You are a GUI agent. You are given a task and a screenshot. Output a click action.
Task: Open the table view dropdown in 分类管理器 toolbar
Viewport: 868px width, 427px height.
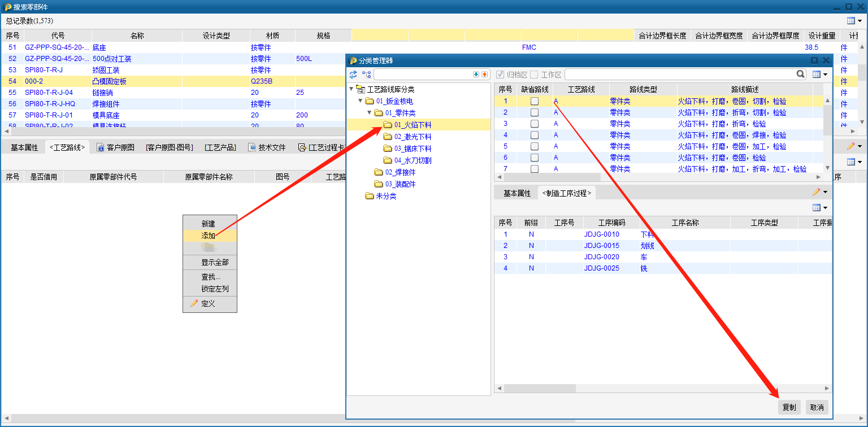coord(819,75)
